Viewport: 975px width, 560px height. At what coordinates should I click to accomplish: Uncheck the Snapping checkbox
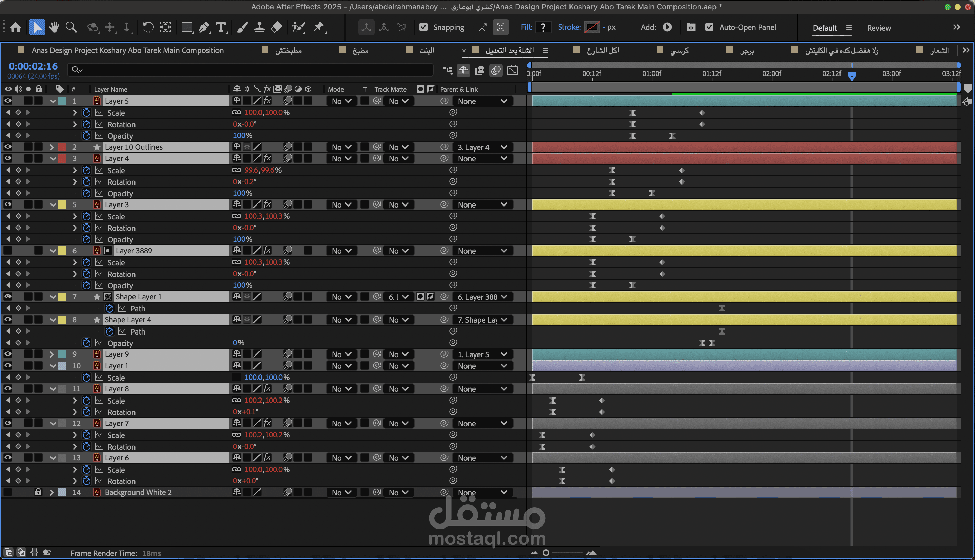423,27
